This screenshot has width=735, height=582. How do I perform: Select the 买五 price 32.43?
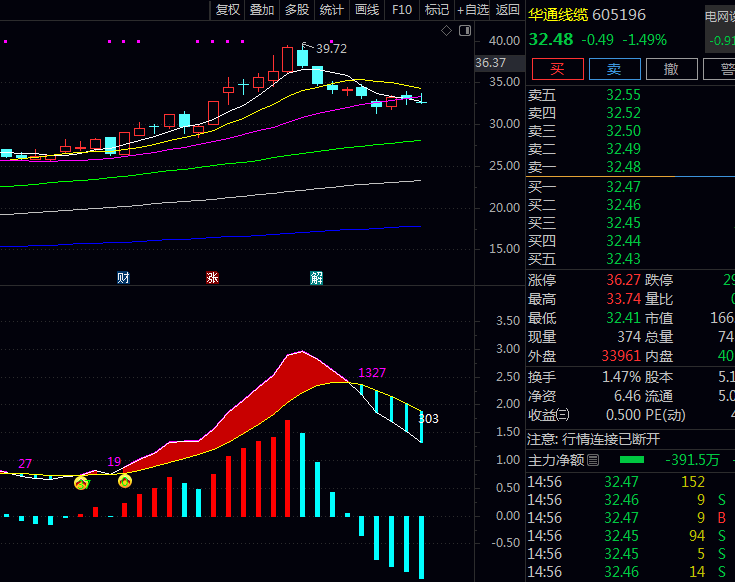[x=623, y=259]
